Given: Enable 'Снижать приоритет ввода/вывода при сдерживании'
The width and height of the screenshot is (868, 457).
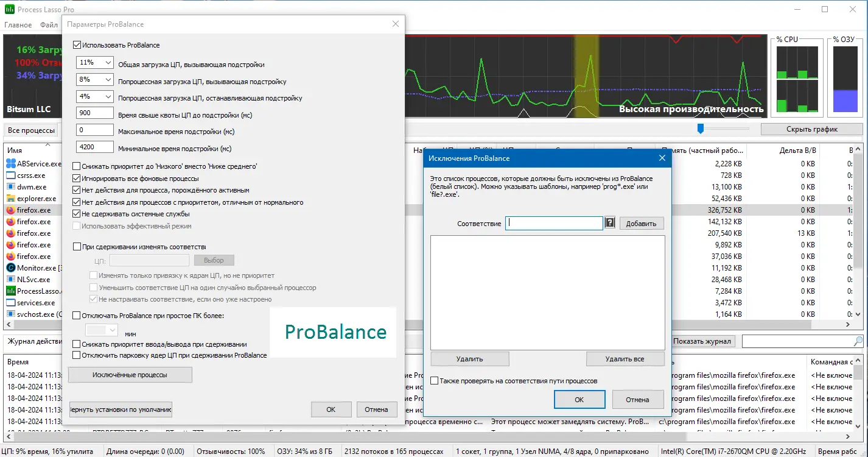Looking at the screenshot, I should click(x=76, y=344).
